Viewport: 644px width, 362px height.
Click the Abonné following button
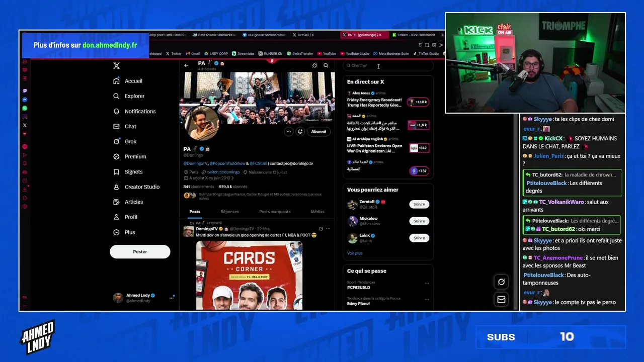coord(318,132)
